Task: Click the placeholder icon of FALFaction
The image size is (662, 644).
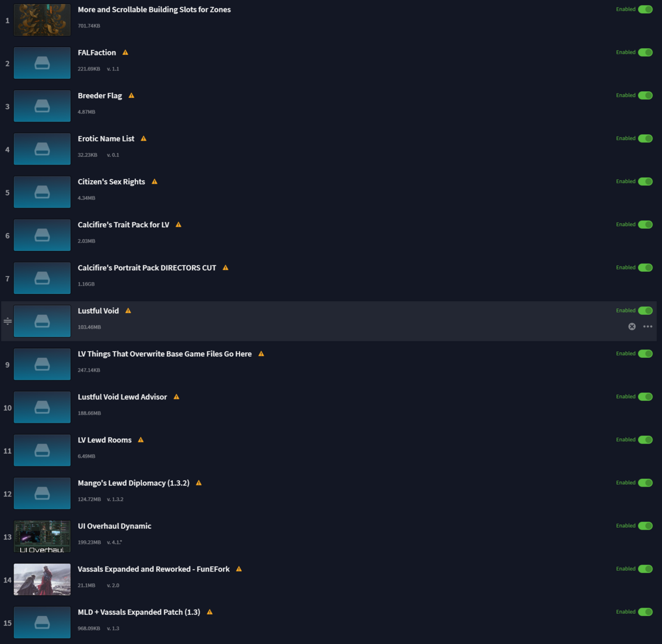Action: 42,63
